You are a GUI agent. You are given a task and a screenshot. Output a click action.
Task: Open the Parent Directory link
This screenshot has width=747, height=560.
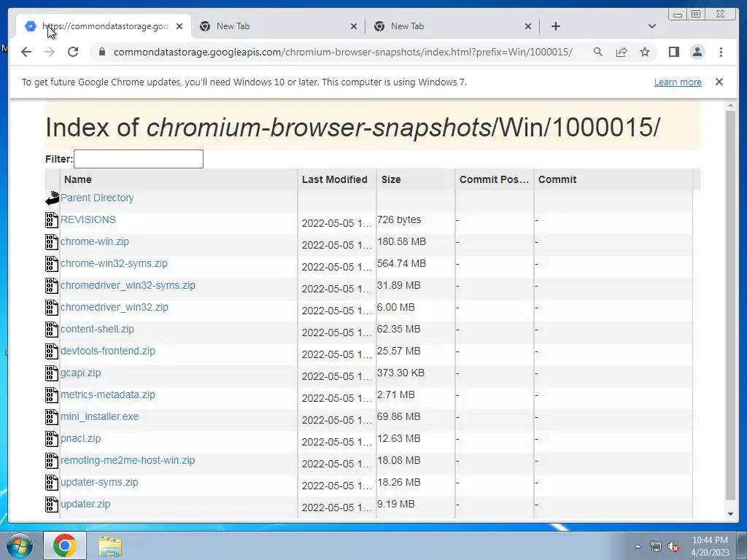point(97,198)
